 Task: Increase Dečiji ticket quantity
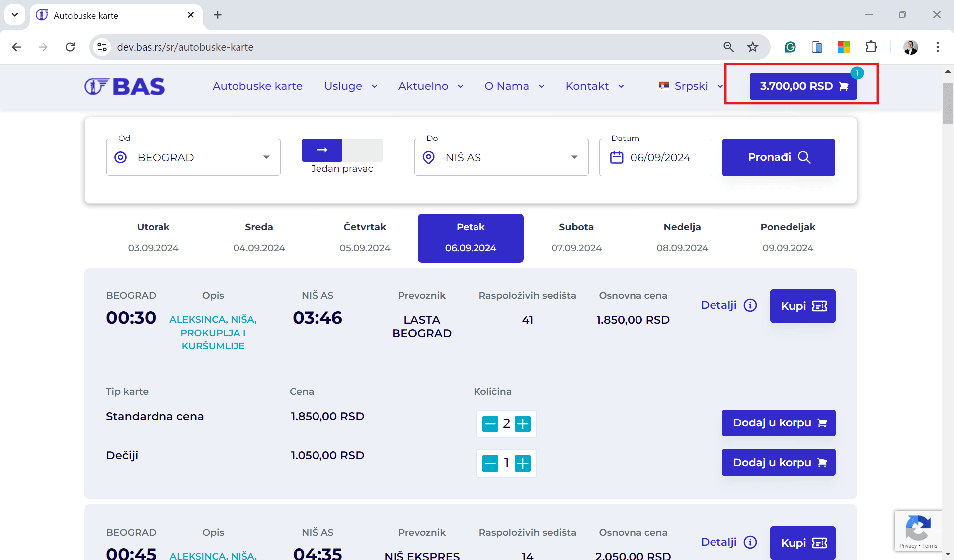click(x=523, y=464)
